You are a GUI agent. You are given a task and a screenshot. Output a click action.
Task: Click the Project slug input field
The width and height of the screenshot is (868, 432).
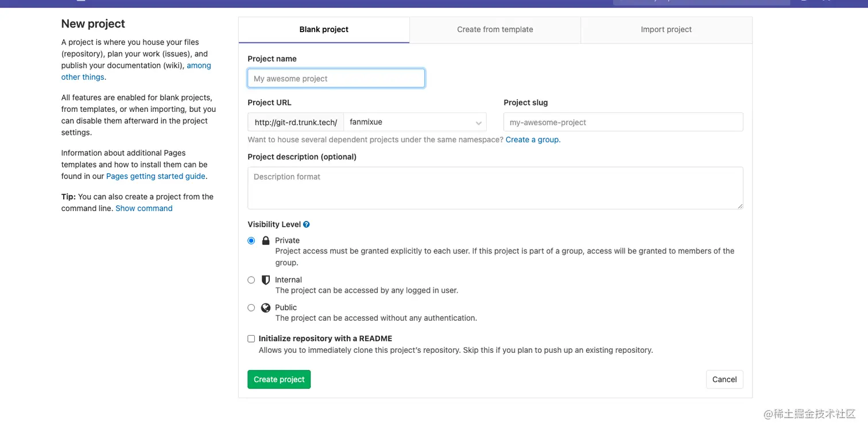623,122
